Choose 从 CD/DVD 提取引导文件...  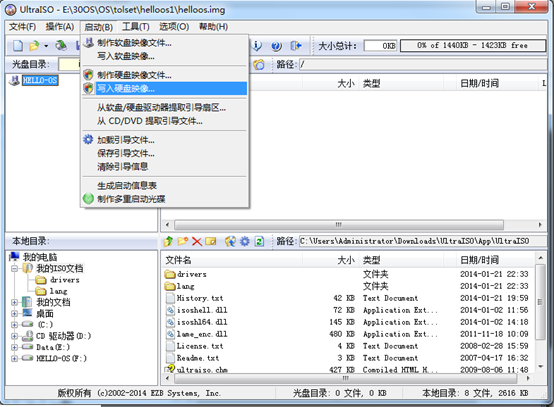[x=165, y=121]
